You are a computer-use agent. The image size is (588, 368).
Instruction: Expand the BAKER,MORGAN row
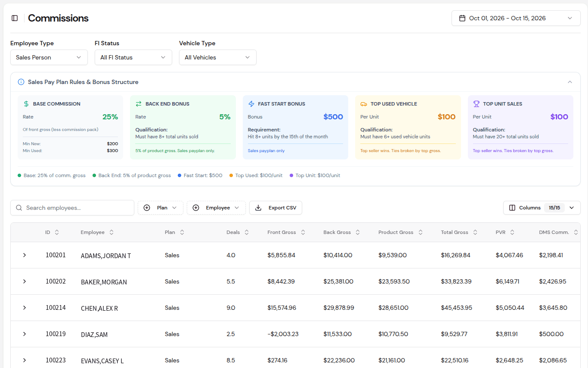click(25, 281)
